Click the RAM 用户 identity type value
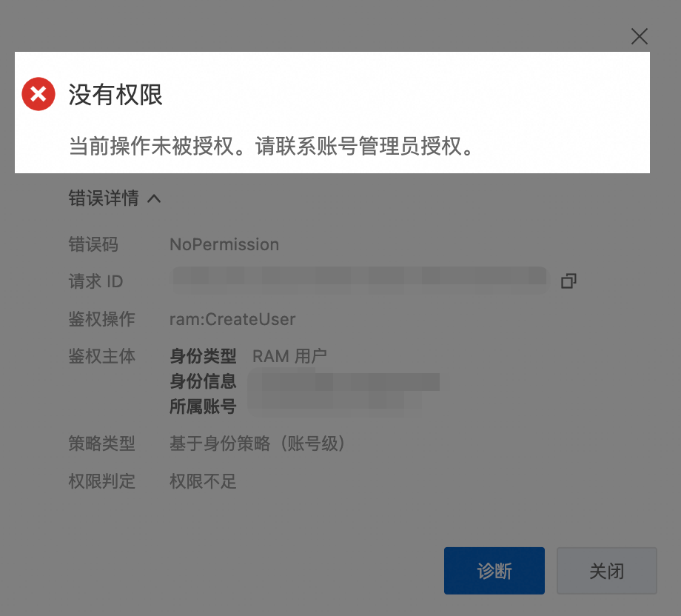 coord(289,356)
